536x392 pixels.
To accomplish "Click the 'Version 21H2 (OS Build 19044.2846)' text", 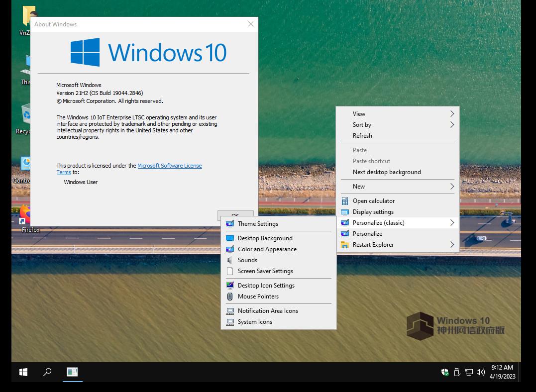I will point(100,93).
